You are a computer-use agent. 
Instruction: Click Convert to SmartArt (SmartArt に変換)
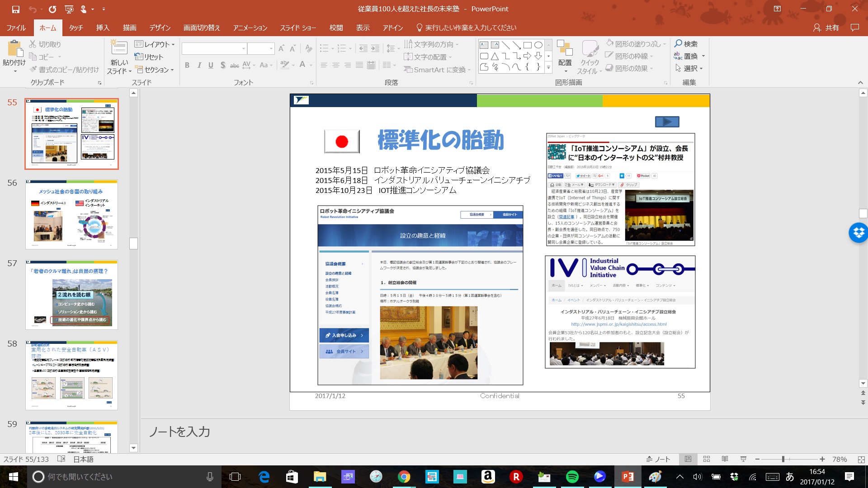[437, 70]
